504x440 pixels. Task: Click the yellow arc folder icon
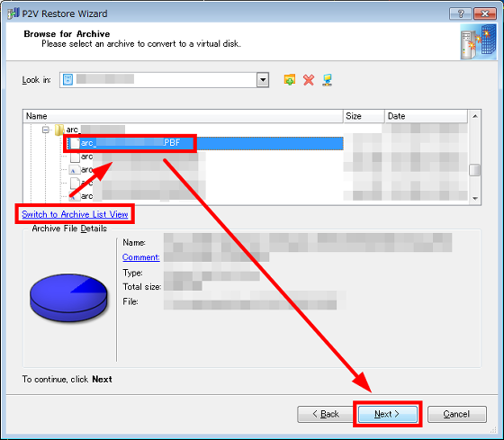59,130
